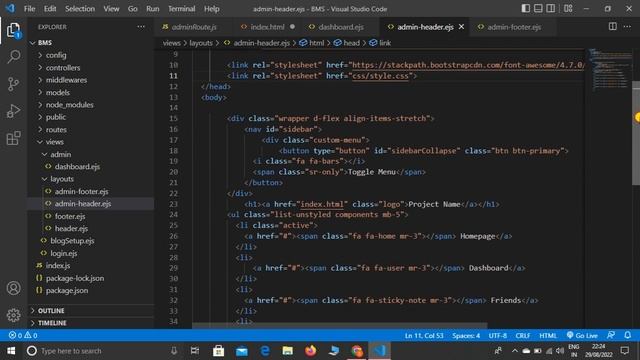Open Windows Start menu

pos(11,351)
